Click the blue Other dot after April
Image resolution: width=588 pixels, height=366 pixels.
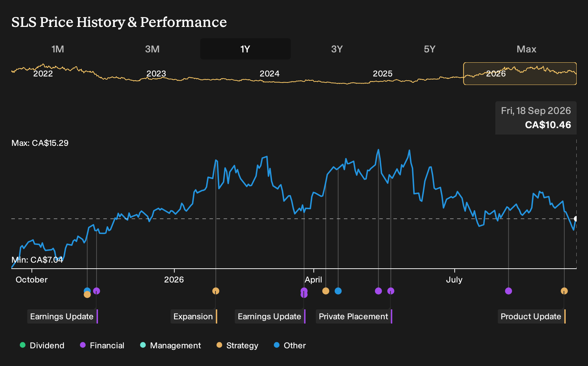[338, 291]
